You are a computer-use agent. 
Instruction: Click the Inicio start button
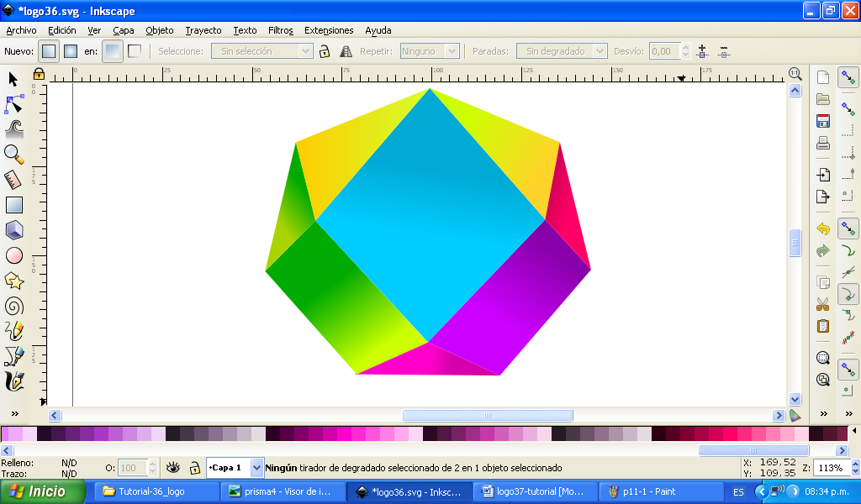pyautogui.click(x=43, y=491)
